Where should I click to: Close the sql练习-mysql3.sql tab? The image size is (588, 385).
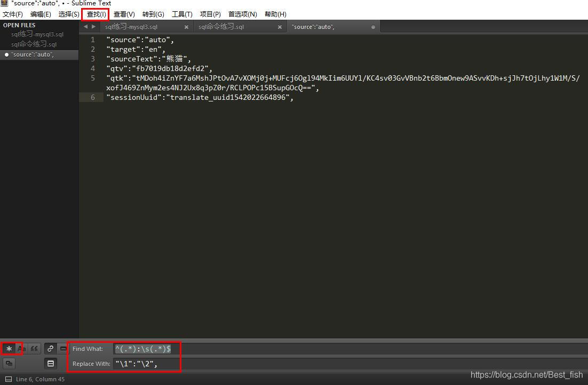[186, 27]
